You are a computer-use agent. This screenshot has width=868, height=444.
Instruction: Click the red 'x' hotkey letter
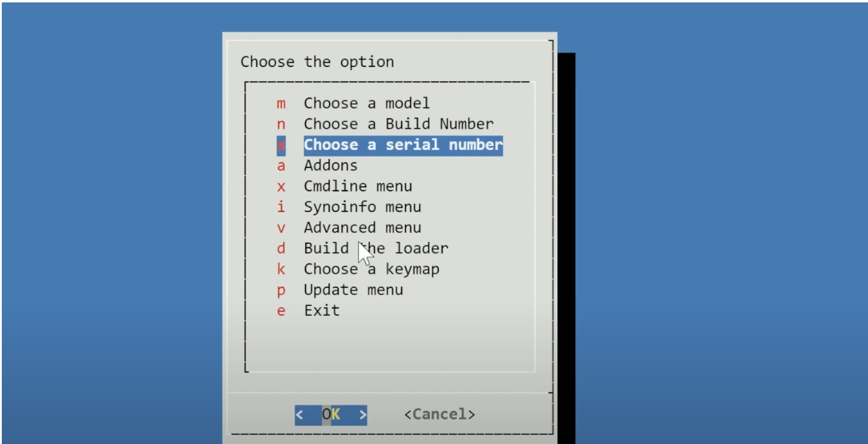[x=281, y=187]
